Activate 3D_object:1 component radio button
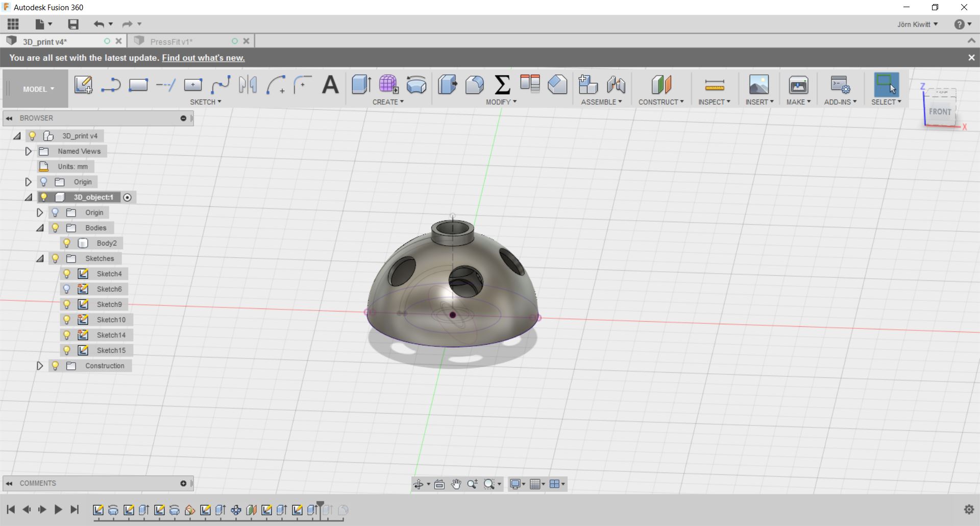The image size is (980, 526). 128,197
